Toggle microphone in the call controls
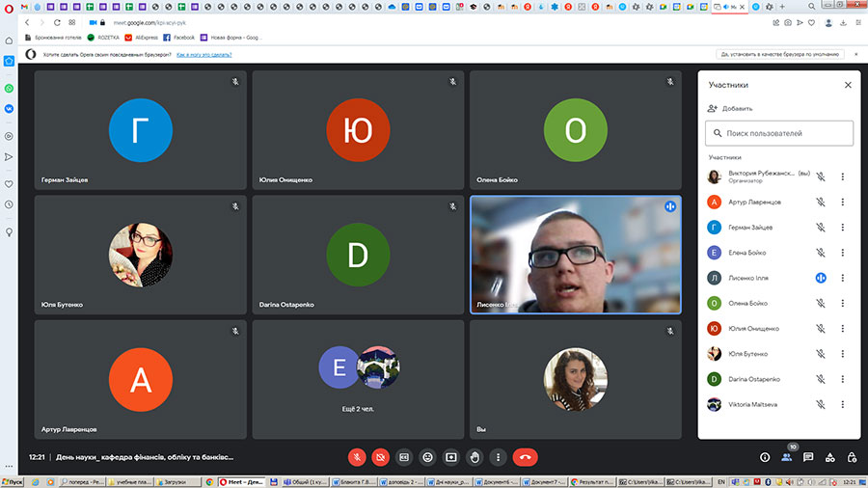The height and width of the screenshot is (488, 868). tap(357, 457)
